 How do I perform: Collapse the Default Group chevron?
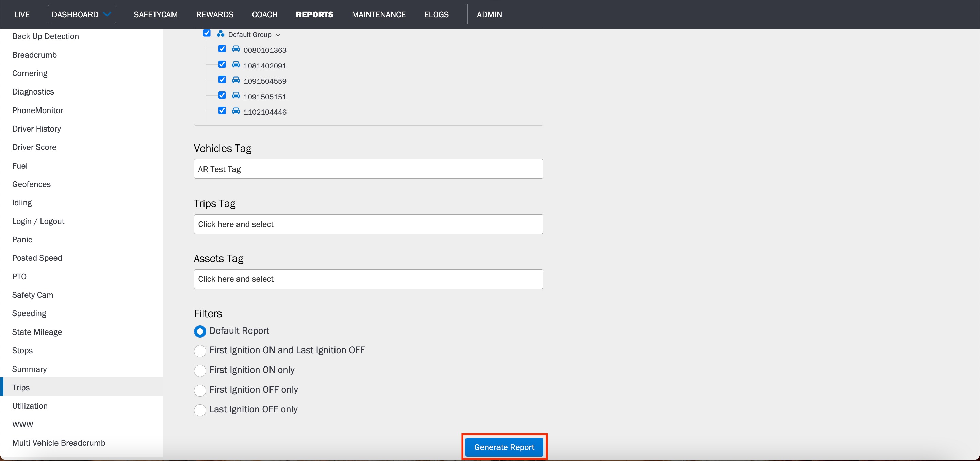coord(278,35)
